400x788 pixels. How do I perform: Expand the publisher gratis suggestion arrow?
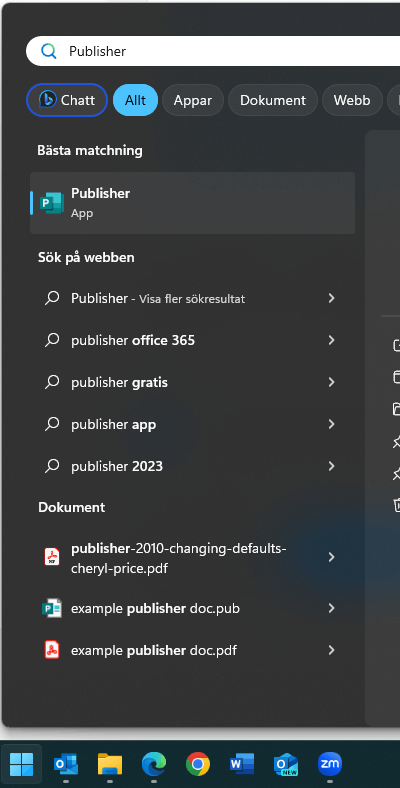(x=331, y=382)
